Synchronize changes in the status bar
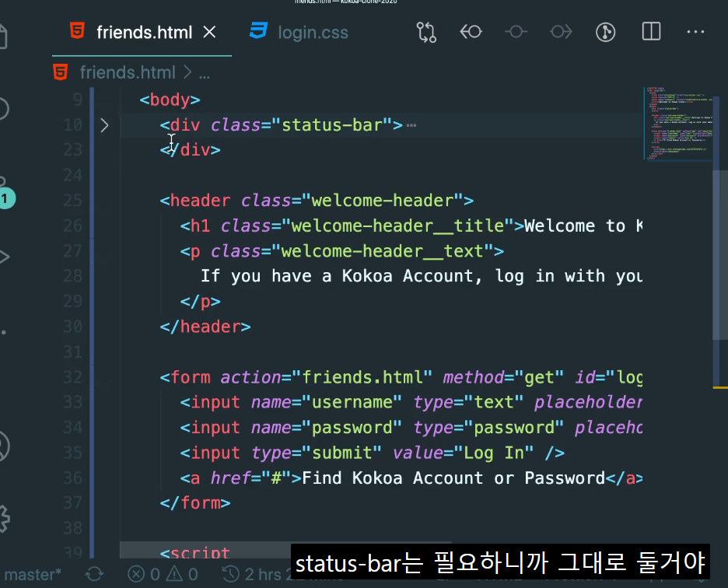Screen dimensions: 728x588 (x=94, y=575)
